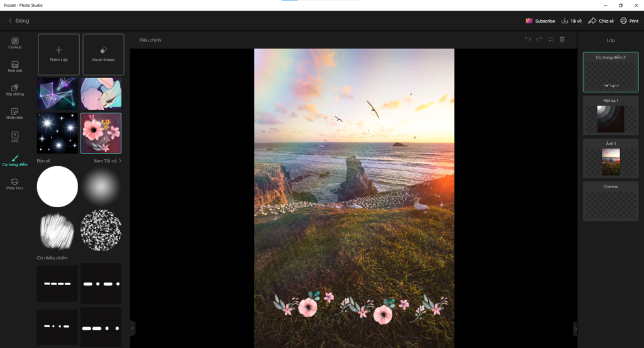The width and height of the screenshot is (644, 348).
Task: Click the Lớp panel header
Action: (611, 40)
